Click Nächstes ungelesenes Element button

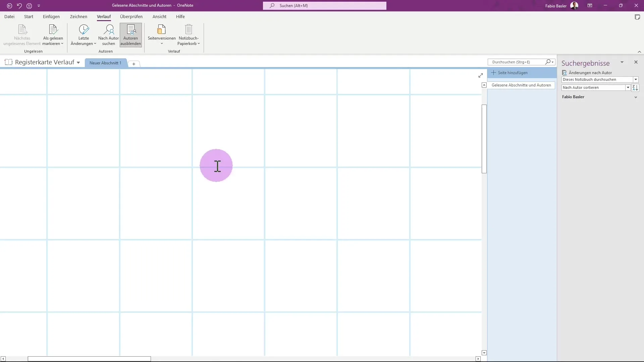tap(22, 35)
